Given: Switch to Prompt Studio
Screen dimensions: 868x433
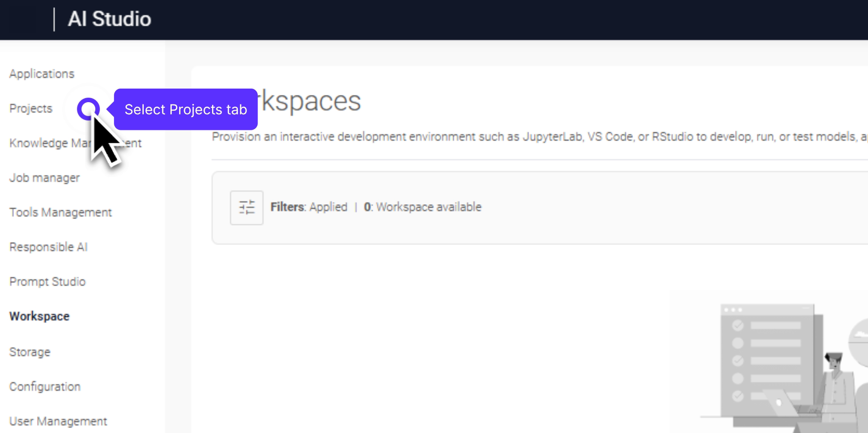Looking at the screenshot, I should [47, 282].
